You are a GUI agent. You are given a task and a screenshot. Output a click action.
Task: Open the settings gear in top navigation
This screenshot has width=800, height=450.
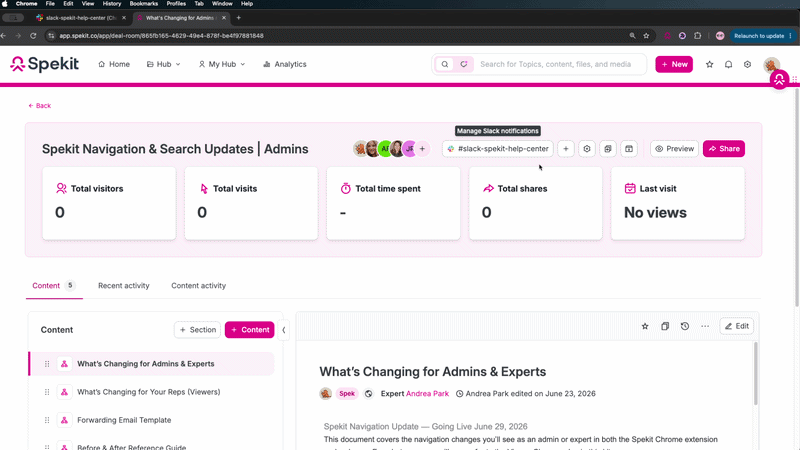coord(747,64)
